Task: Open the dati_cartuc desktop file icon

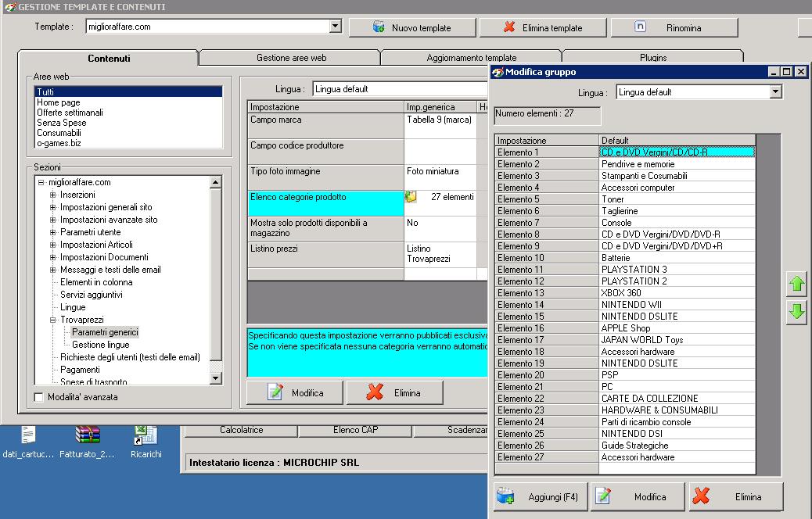Action: (28, 435)
